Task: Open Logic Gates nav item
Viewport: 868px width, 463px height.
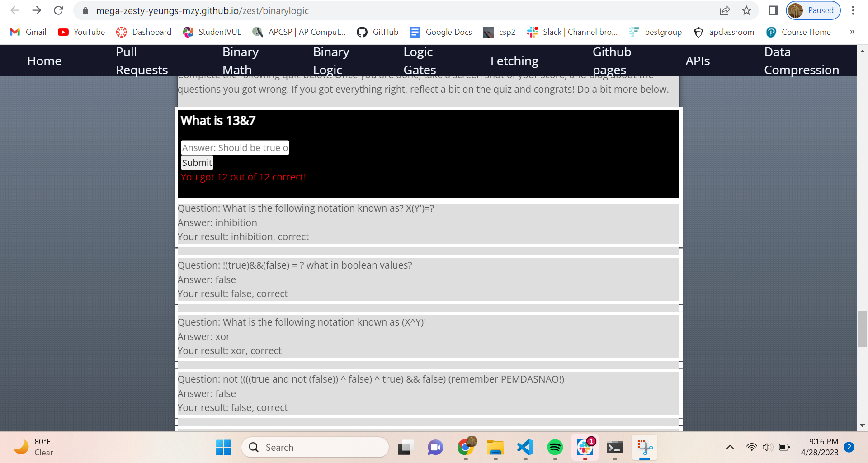Action: [420, 61]
